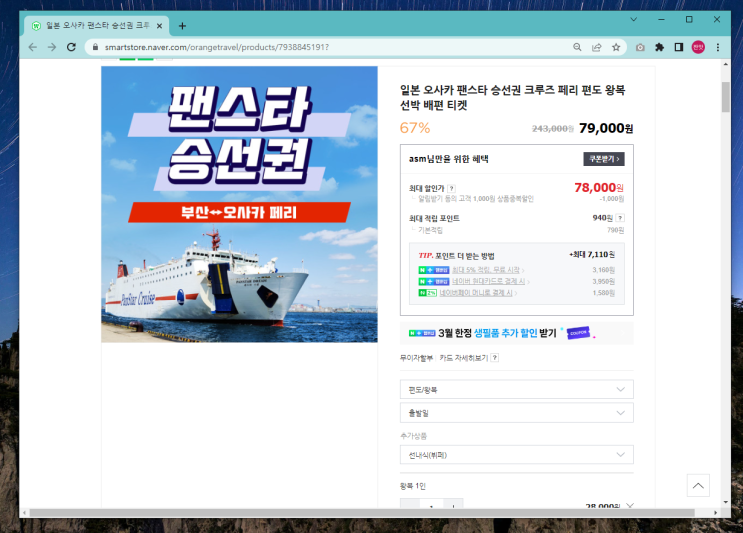The height and width of the screenshot is (533, 743).
Task: Click the 79,000원 price text
Action: 606,128
